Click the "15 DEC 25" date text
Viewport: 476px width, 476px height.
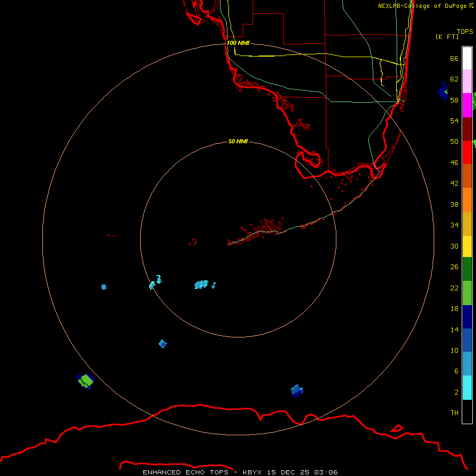click(288, 472)
